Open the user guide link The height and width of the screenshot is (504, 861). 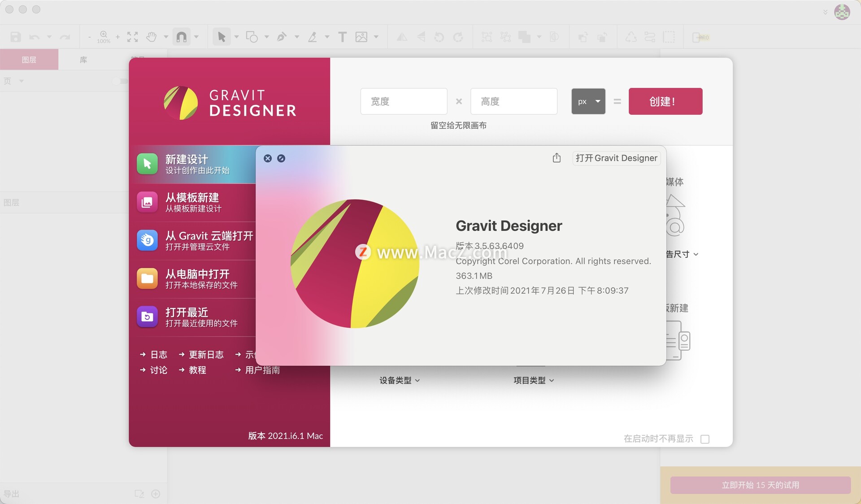click(262, 370)
